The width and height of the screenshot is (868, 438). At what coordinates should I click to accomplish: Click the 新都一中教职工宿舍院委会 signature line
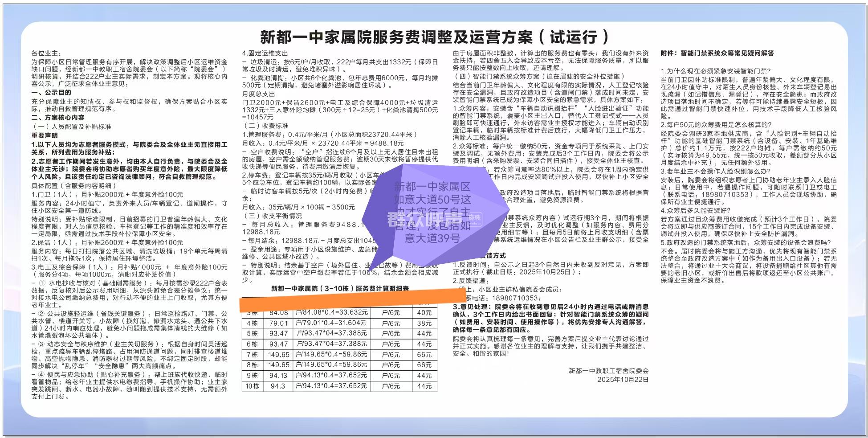[x=608, y=371]
